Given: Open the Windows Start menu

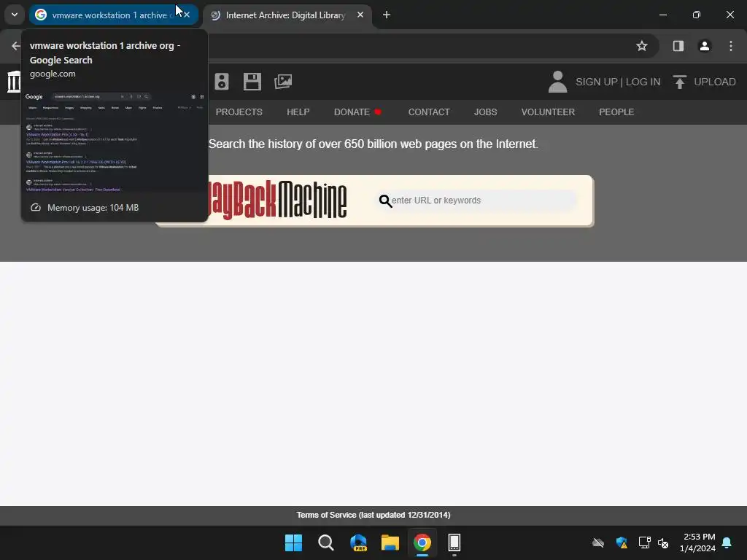Looking at the screenshot, I should coord(293,542).
